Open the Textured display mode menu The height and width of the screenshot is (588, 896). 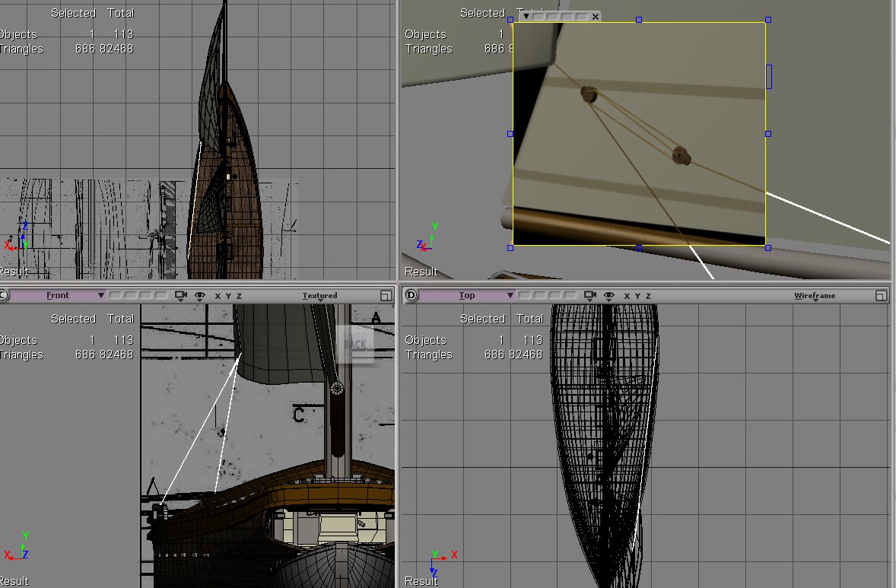319,296
